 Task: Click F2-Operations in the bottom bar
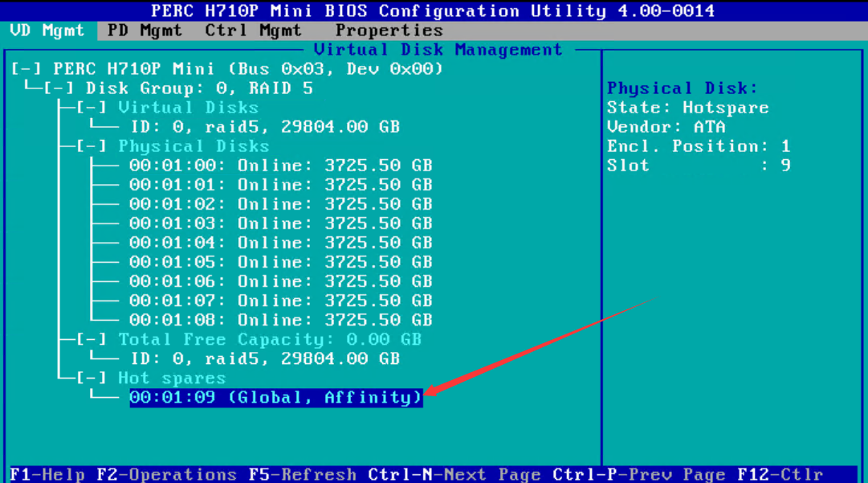[x=167, y=475]
